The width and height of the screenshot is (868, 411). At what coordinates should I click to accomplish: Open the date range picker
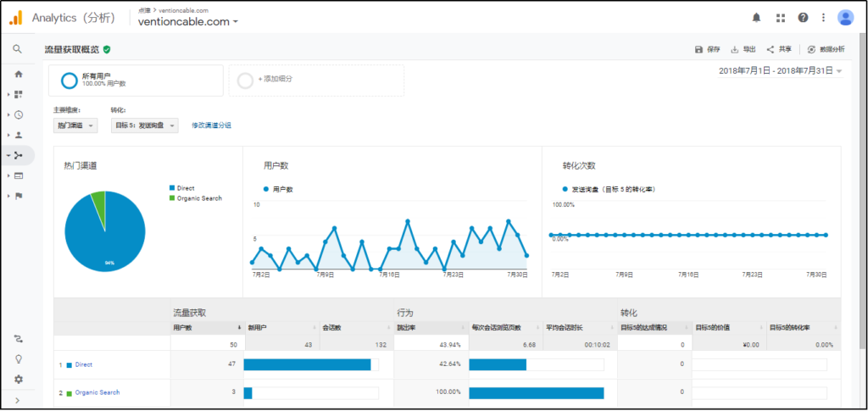(x=781, y=71)
